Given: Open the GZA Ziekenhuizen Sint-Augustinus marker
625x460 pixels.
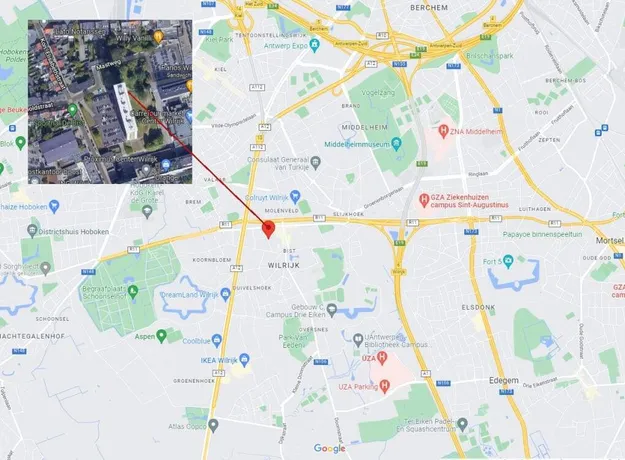Looking at the screenshot, I should point(424,200).
